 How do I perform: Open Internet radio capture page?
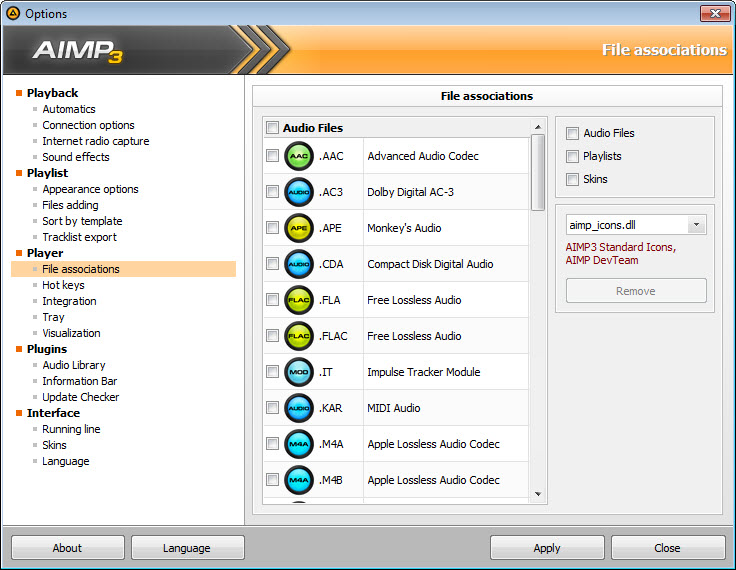click(x=96, y=141)
